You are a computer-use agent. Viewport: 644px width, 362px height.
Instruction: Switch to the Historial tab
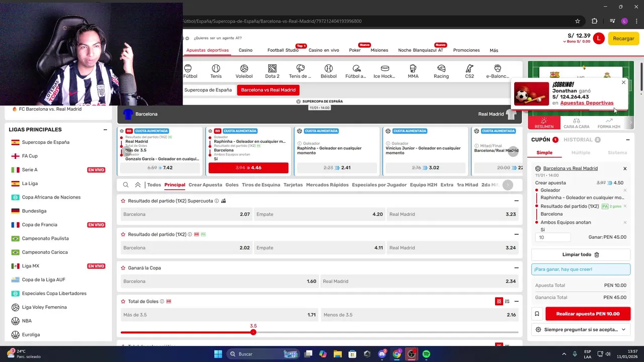pyautogui.click(x=582, y=140)
